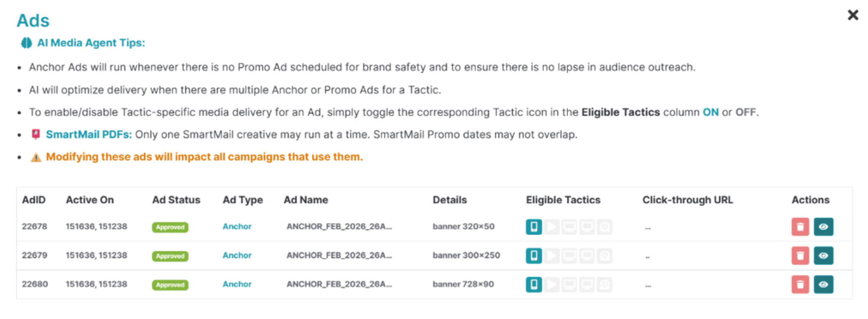
Task: Enable the video tactic for ad 22678
Action: tap(552, 227)
